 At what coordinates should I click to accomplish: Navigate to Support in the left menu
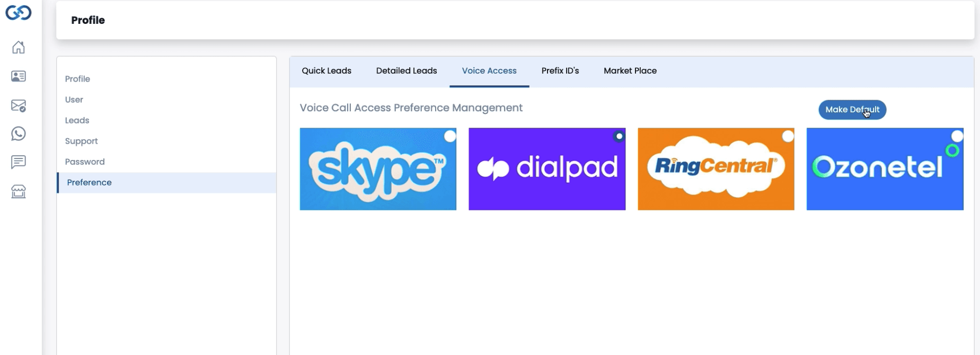pyautogui.click(x=81, y=141)
